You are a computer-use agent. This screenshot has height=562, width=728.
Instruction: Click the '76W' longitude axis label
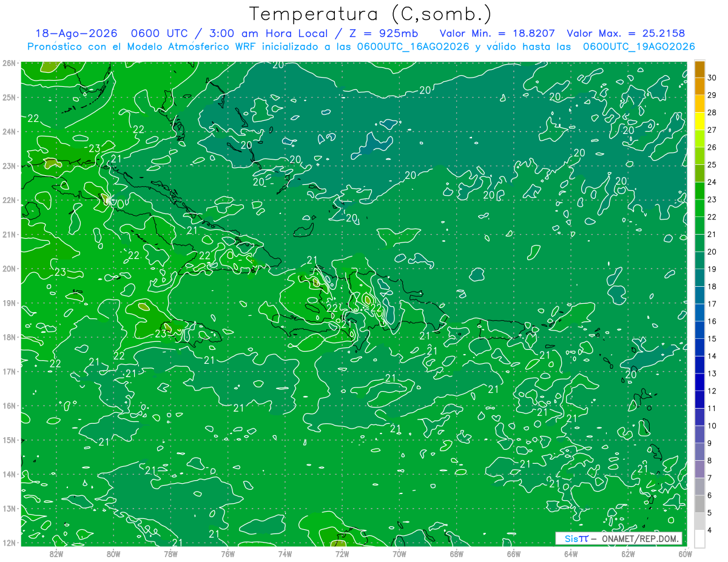click(x=227, y=554)
